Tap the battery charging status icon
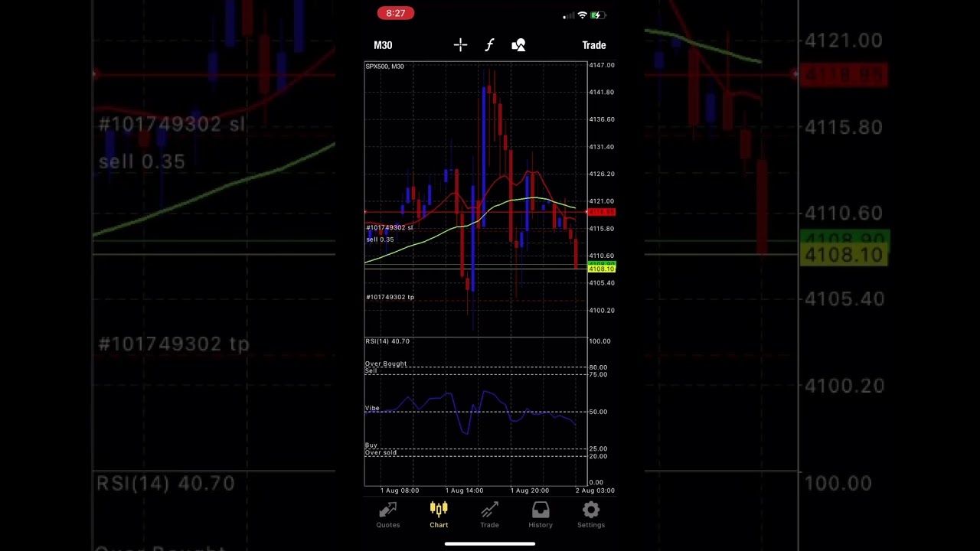Viewport: 980px width, 551px height. tap(598, 15)
